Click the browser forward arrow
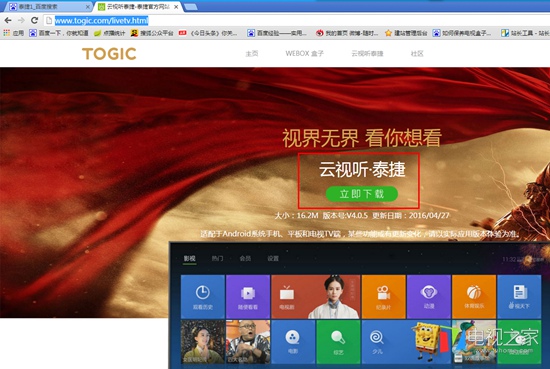The image size is (550, 369). pyautogui.click(x=21, y=20)
